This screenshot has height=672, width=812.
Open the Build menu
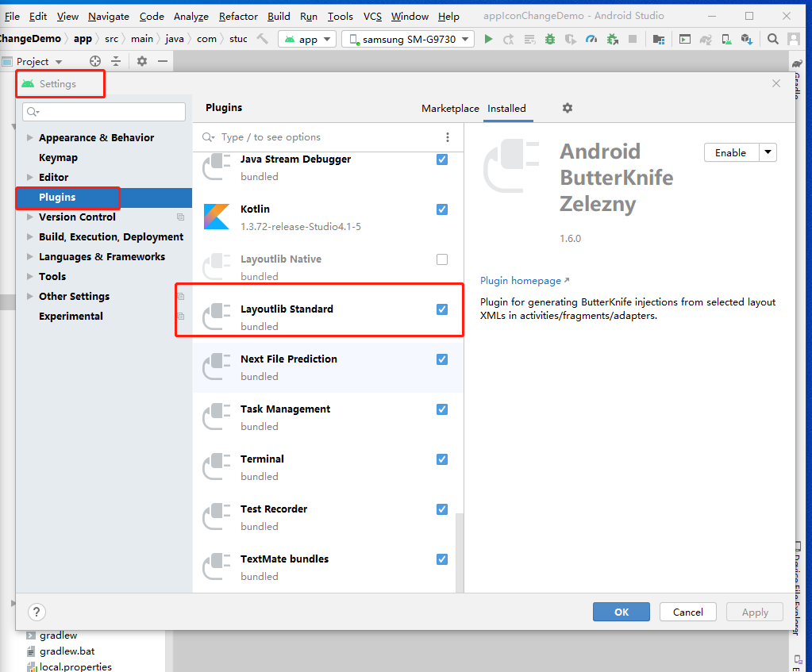coord(279,16)
